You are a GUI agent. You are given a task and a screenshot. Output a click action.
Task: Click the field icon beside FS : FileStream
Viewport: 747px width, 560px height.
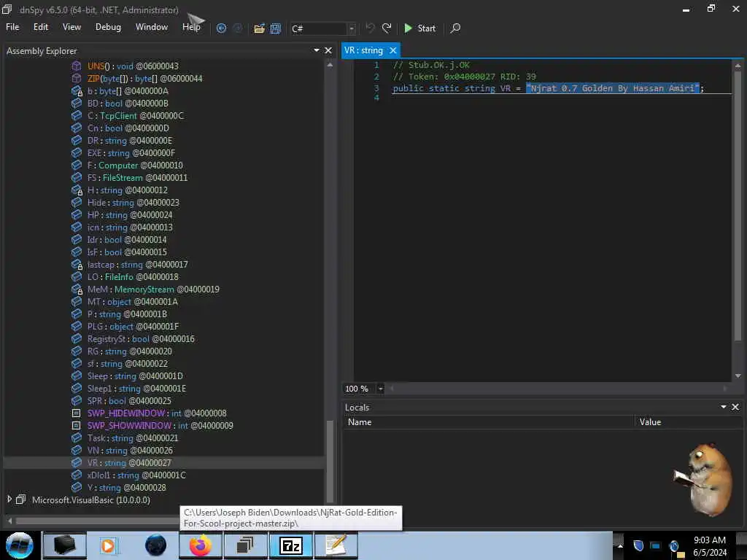(x=76, y=178)
